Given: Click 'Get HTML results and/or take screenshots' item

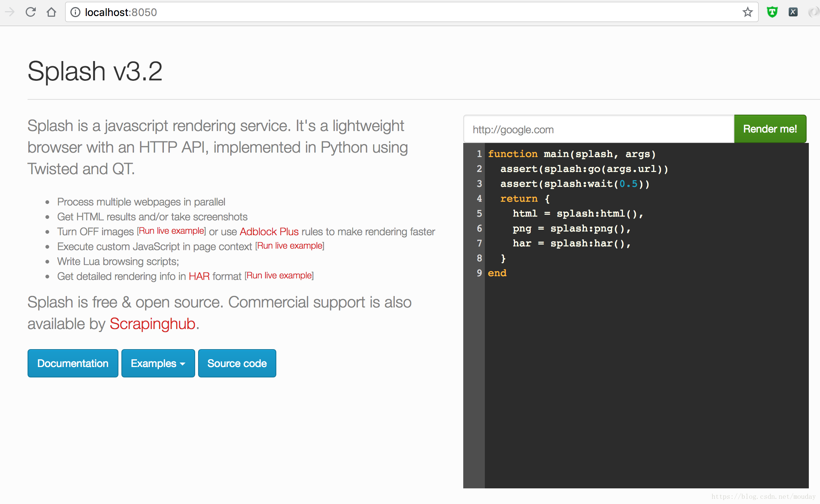Looking at the screenshot, I should (152, 217).
